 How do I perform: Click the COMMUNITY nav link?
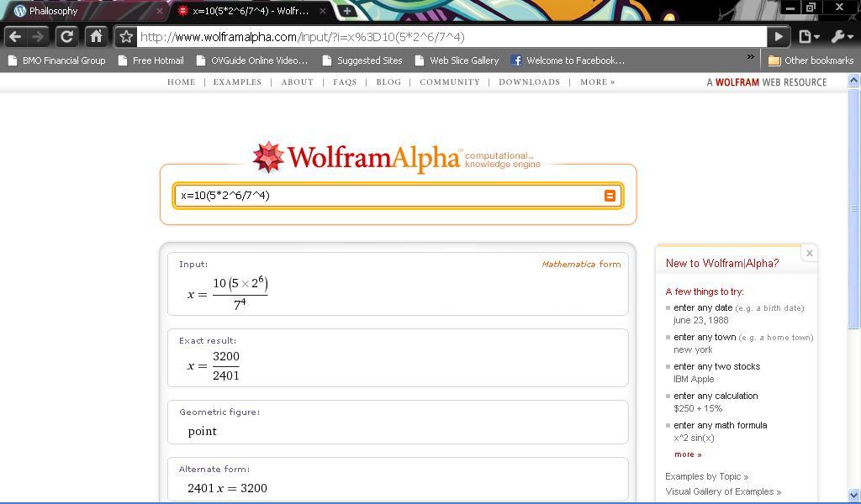tap(450, 82)
